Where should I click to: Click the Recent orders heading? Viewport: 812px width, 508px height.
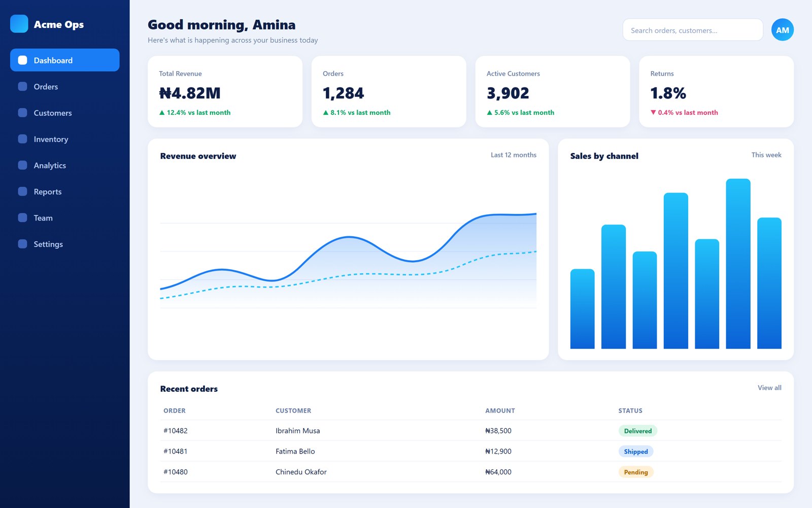pos(189,389)
